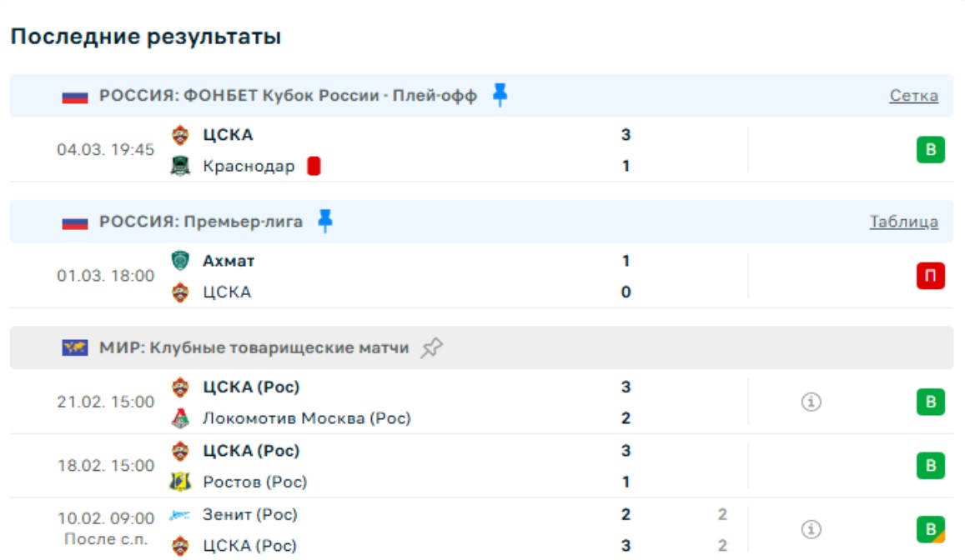Open the Сетка bracket link
The height and width of the screenshot is (560, 965).
[913, 96]
